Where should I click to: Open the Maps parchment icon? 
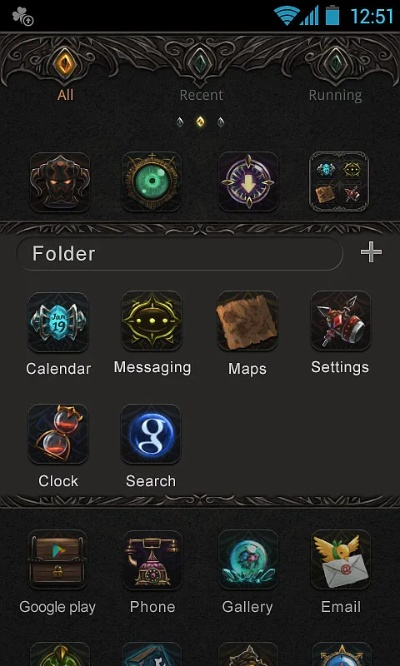[247, 321]
